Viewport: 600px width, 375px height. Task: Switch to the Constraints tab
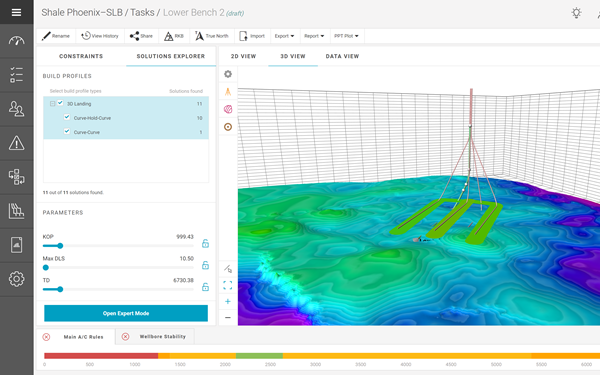click(81, 56)
